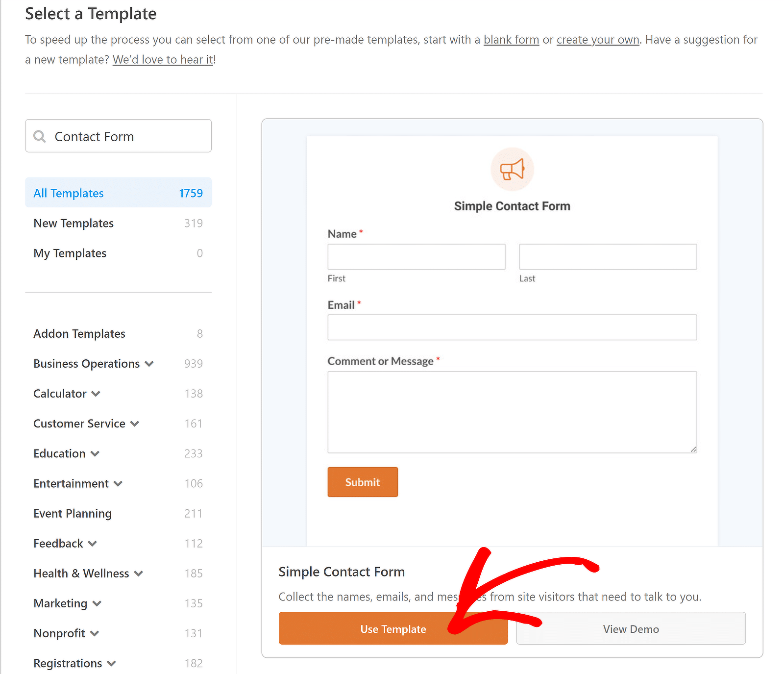
Task: Click the Email input field
Action: [x=512, y=327]
